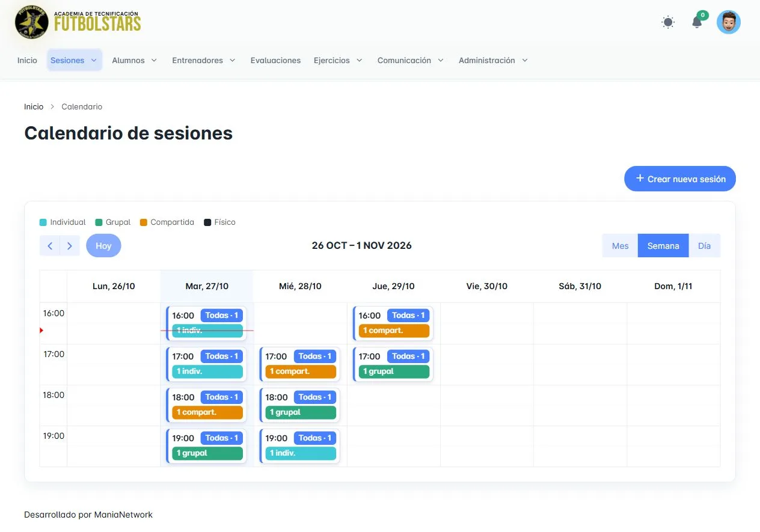The width and height of the screenshot is (760, 532).
Task: Open Wednesday 17:00 compartida session
Action: tap(299, 364)
